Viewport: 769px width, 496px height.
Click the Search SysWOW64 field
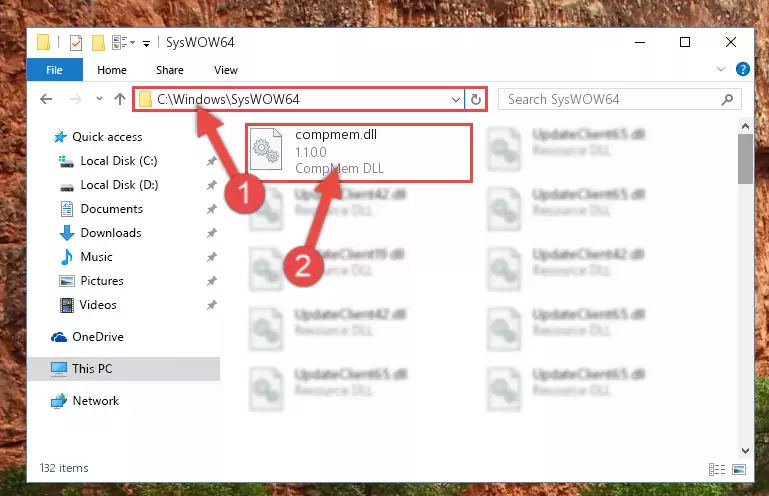(619, 100)
